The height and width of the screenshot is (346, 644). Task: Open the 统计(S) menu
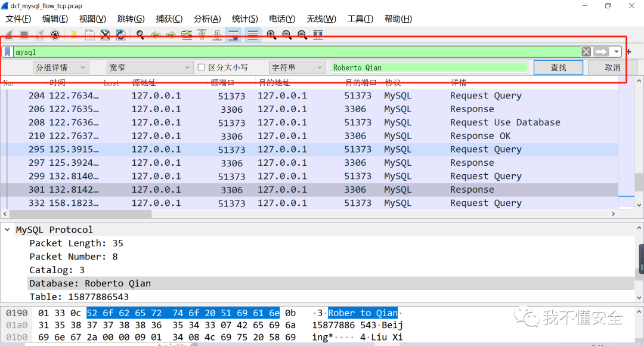tap(245, 18)
